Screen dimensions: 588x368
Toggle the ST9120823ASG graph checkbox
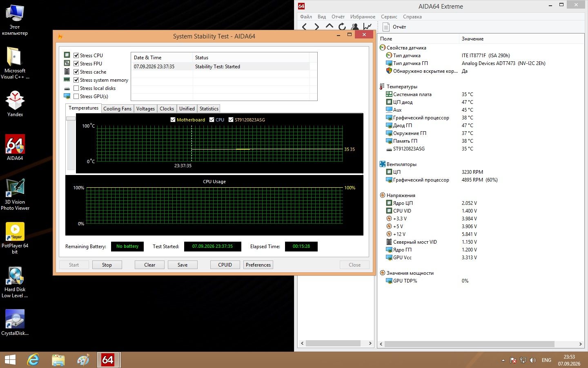pyautogui.click(x=231, y=120)
